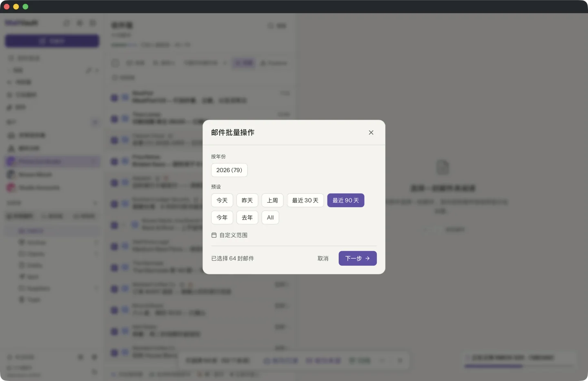Viewport: 588px width, 381px height.
Task: Select the 2026 (79) year chip
Action: tap(229, 170)
